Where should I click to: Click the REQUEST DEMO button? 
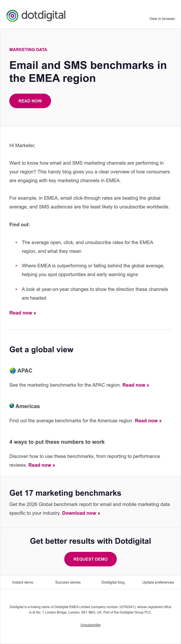(x=90, y=559)
